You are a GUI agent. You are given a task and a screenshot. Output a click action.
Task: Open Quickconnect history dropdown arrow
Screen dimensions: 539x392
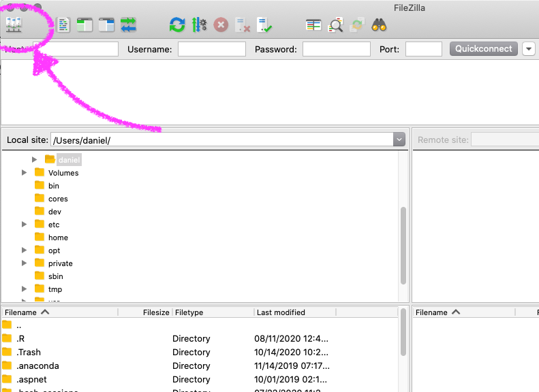tap(529, 49)
